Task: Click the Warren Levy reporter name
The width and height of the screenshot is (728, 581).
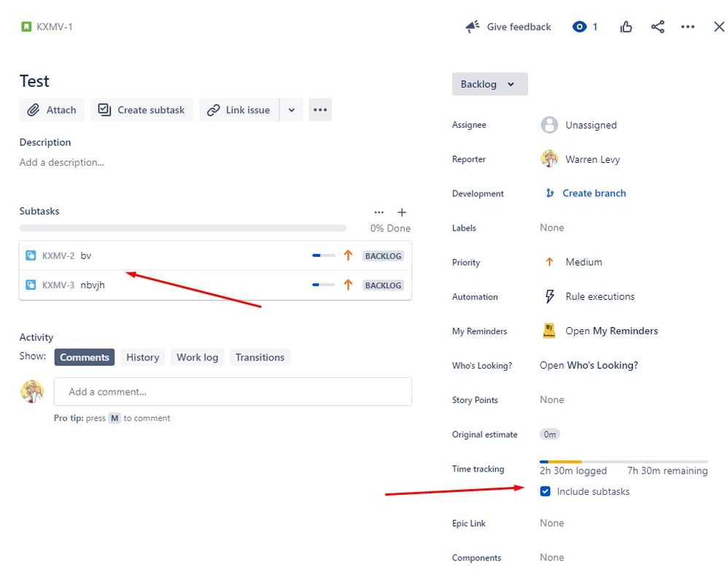Action: point(592,159)
